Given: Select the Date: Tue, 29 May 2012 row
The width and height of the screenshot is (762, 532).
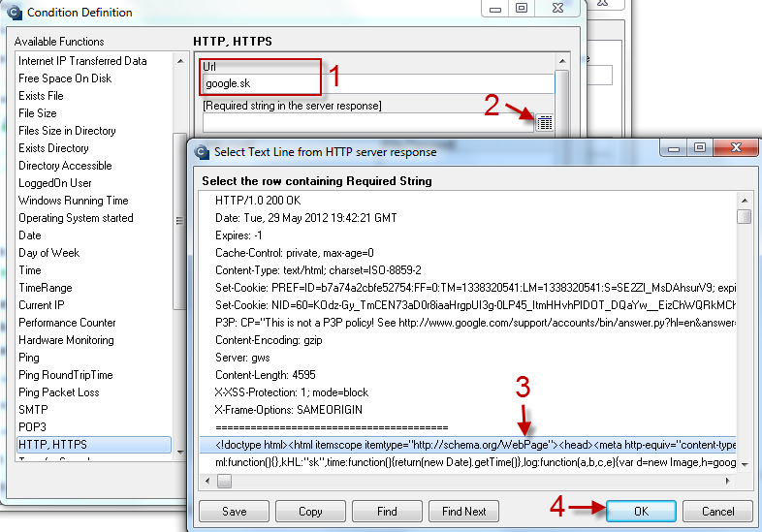Looking at the screenshot, I should (467, 218).
